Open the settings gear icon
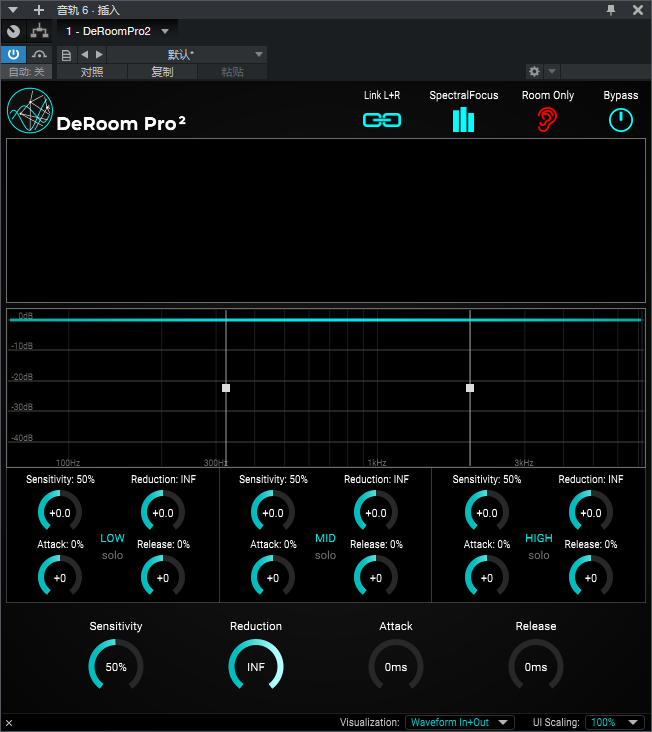 point(534,71)
